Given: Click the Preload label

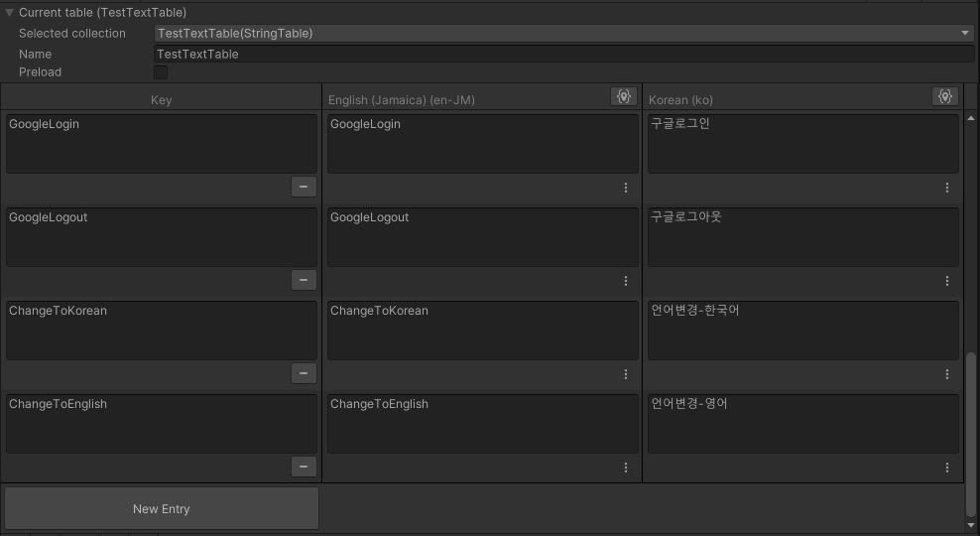Looking at the screenshot, I should 40,71.
